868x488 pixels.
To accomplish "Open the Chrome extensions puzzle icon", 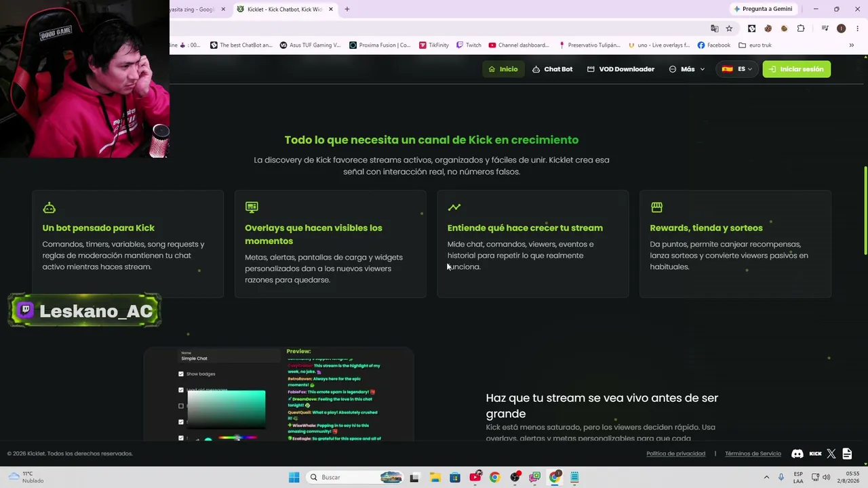I will coord(801,28).
